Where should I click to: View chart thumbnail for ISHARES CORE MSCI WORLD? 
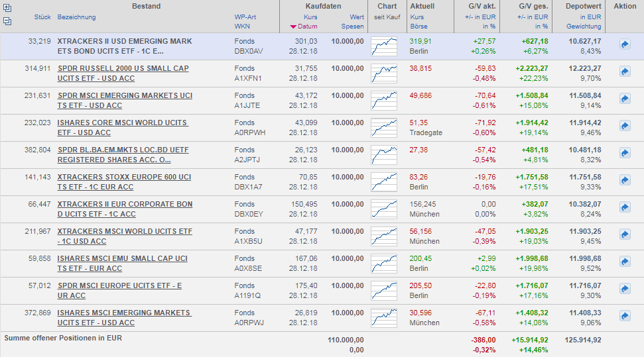[384, 128]
